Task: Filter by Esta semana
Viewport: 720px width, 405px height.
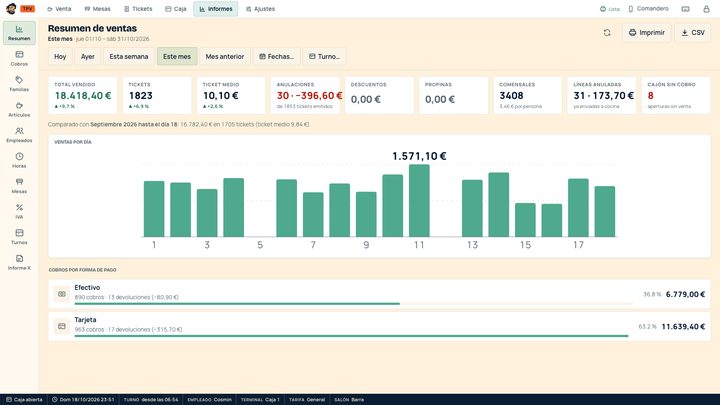Action: tap(129, 56)
